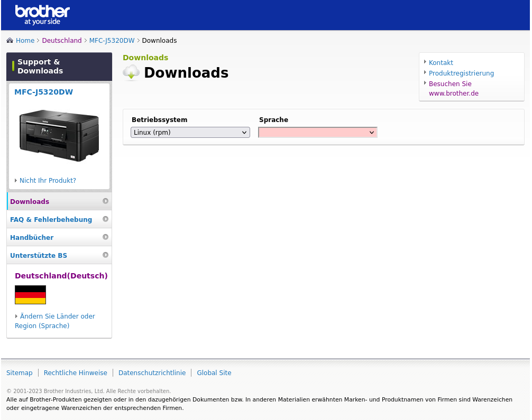532x420 pixels.
Task: Click the arrow icon beside Handbücher
Action: [106, 237]
